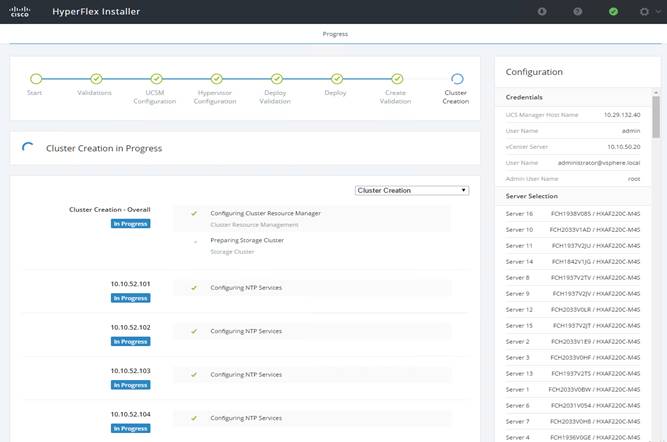
Task: Select the Validations step circle
Action: [97, 79]
